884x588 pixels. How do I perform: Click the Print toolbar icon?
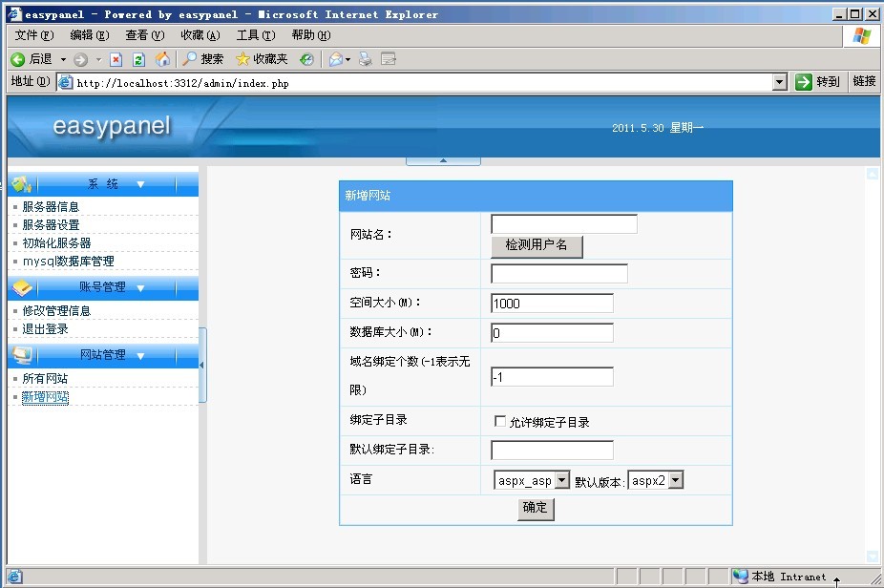point(366,58)
